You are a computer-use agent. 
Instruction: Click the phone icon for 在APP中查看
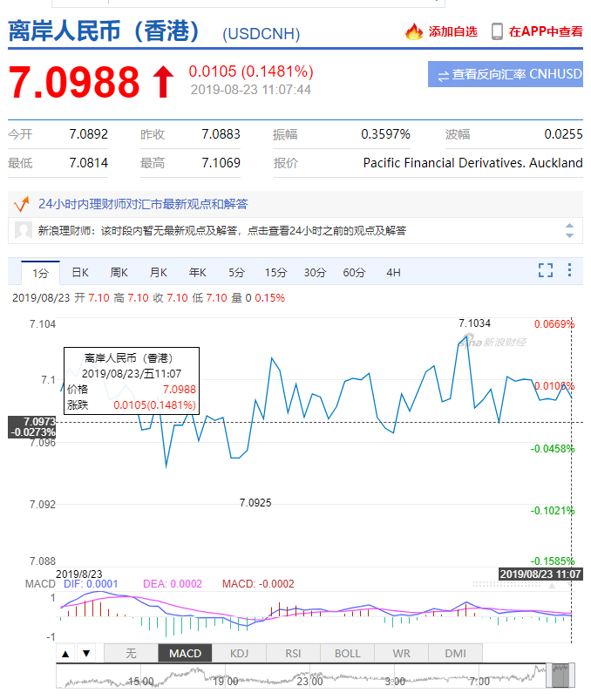(x=497, y=32)
